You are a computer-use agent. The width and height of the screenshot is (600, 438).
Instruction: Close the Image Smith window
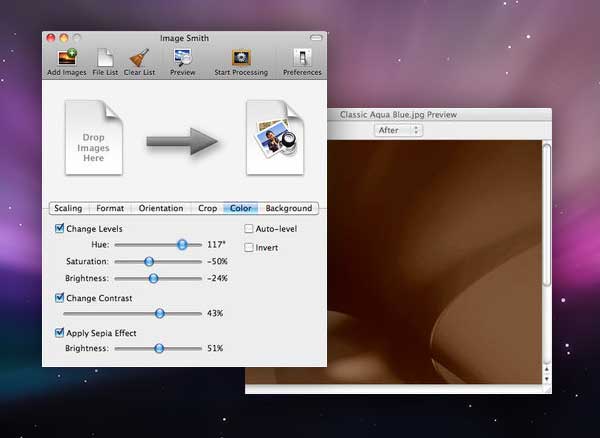[x=51, y=37]
